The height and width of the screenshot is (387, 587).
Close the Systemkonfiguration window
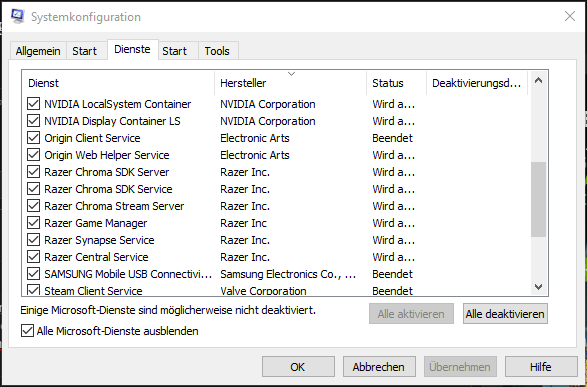click(570, 16)
